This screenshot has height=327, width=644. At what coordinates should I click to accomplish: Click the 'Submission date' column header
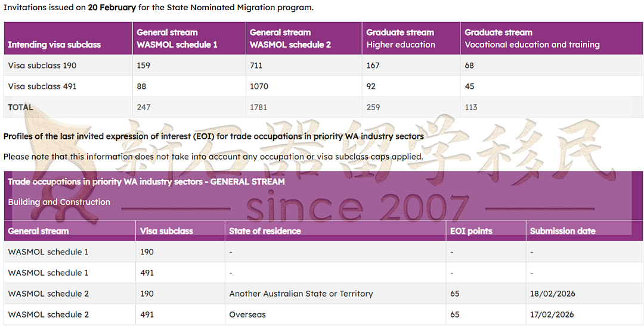click(563, 231)
